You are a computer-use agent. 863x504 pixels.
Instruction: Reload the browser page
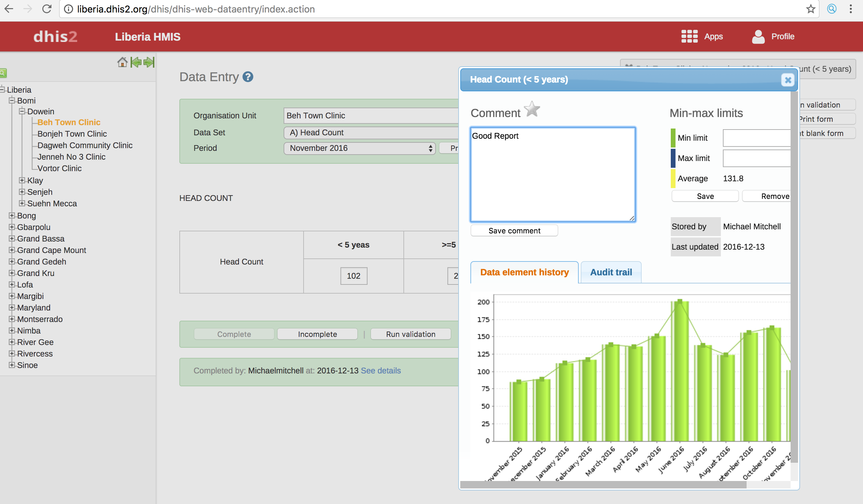pos(47,9)
